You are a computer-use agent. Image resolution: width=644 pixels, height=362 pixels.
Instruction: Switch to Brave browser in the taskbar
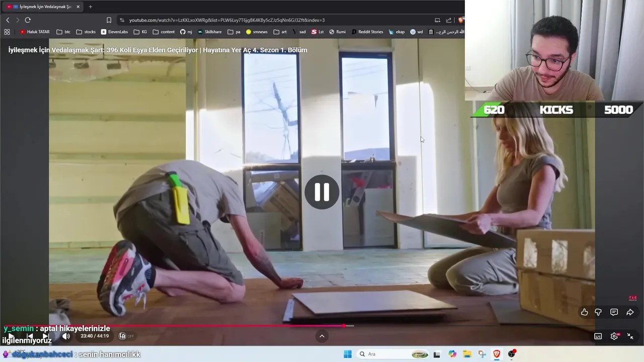497,354
